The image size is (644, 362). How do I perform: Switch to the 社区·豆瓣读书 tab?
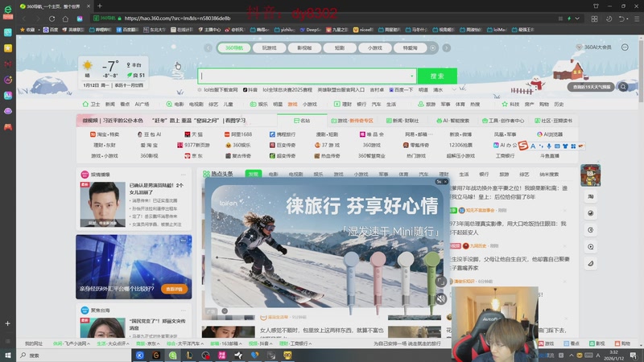coord(553,121)
